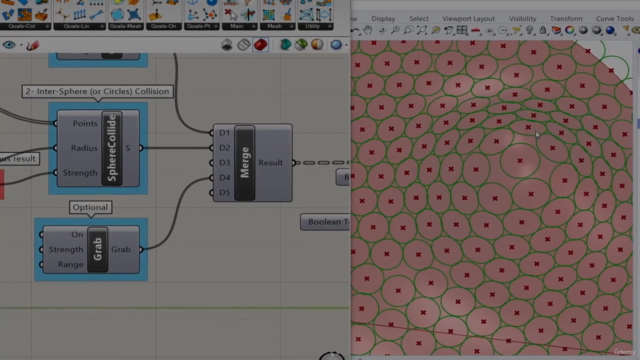Image resolution: width=640 pixels, height=360 pixels.
Task: Open the preview eye dropdown arrow
Action: tap(21, 45)
